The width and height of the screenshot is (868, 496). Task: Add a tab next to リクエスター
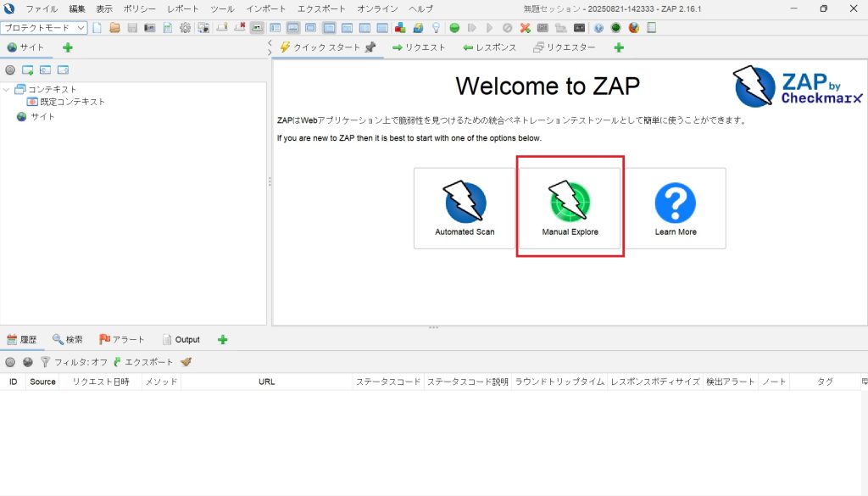click(x=619, y=47)
